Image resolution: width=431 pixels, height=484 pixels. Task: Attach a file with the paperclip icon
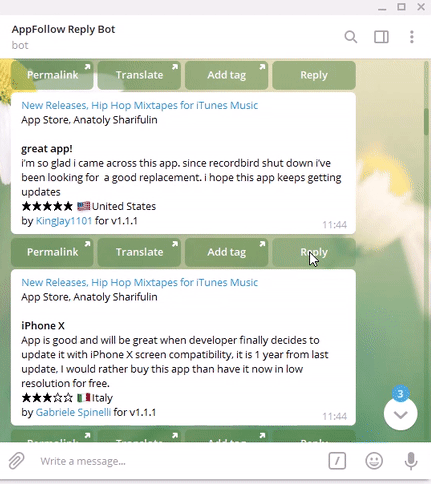click(16, 461)
